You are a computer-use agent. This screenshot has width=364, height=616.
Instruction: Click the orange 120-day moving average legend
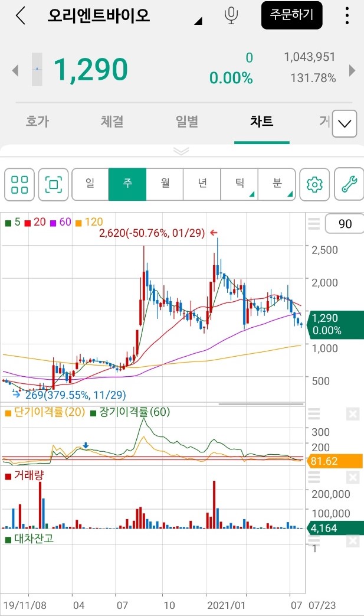click(x=89, y=222)
